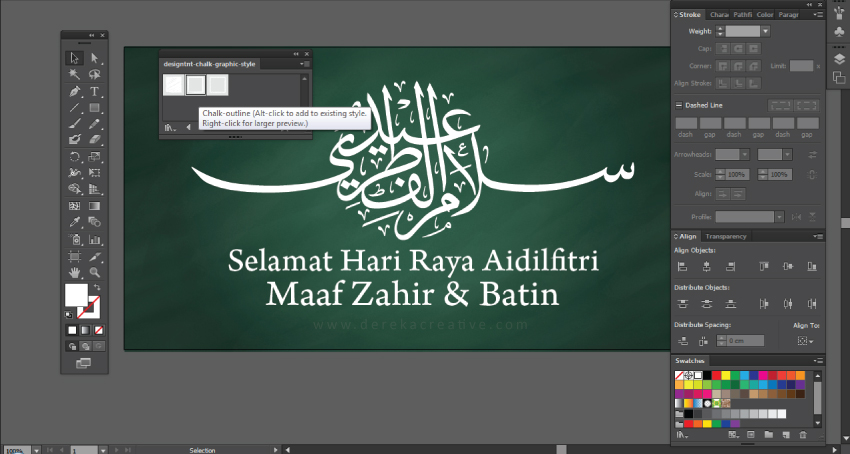Image resolution: width=850 pixels, height=454 pixels.
Task: Click vertical distribute center icon
Action: click(707, 304)
